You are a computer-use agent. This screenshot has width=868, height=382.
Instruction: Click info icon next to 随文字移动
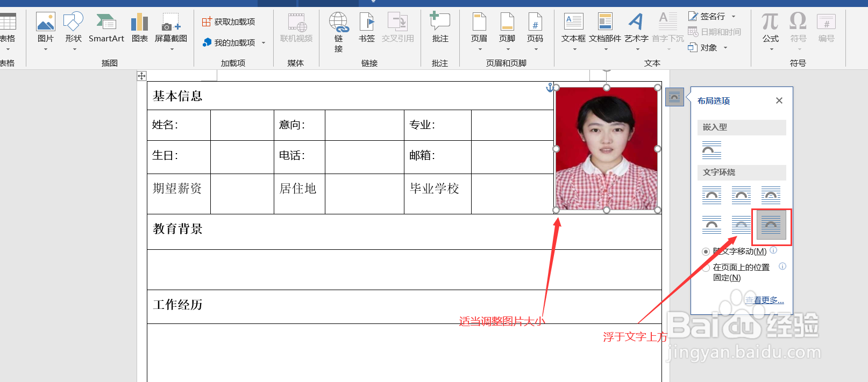tap(773, 250)
